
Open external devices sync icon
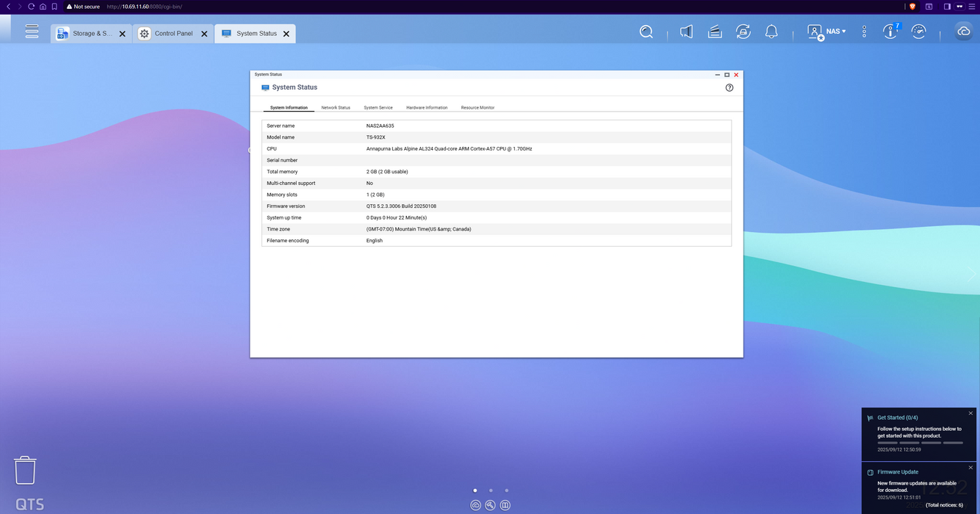pyautogui.click(x=743, y=32)
